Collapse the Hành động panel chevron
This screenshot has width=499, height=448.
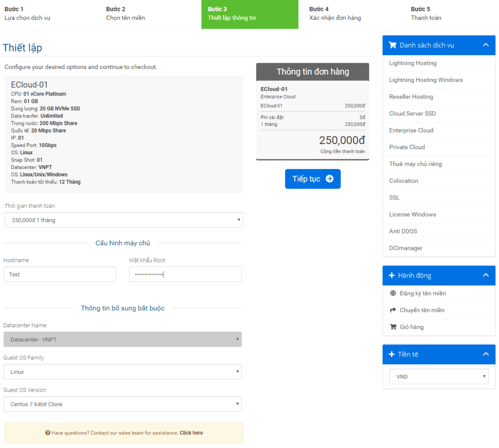486,275
